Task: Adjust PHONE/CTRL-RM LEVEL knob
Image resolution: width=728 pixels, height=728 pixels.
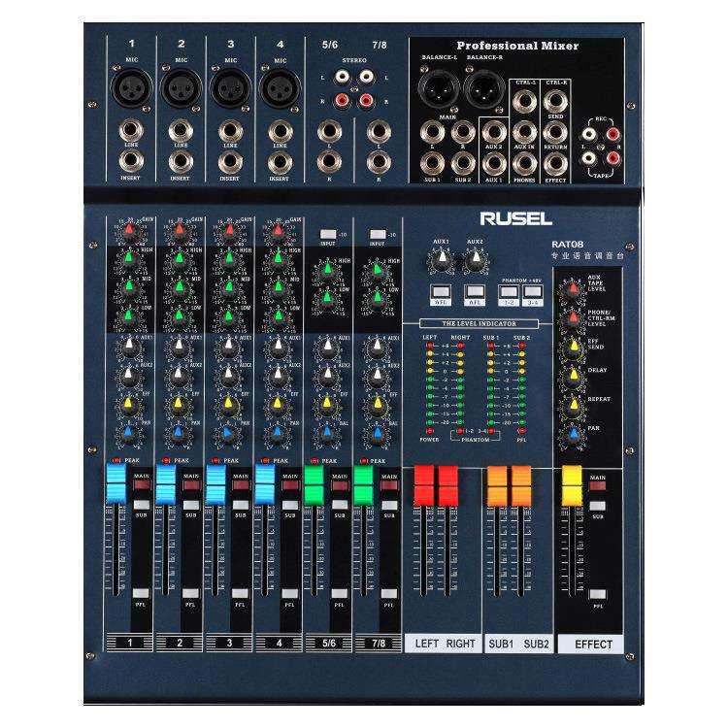Action: 574,318
